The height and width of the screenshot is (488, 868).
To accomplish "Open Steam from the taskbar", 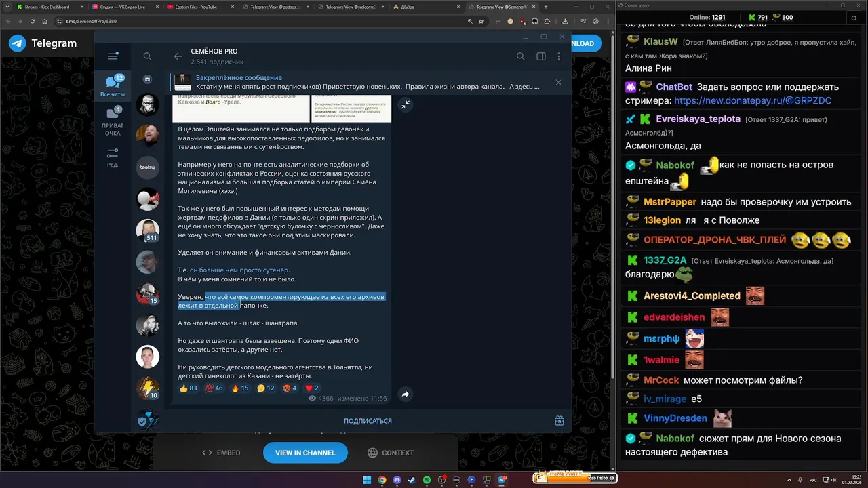I will coord(412,480).
